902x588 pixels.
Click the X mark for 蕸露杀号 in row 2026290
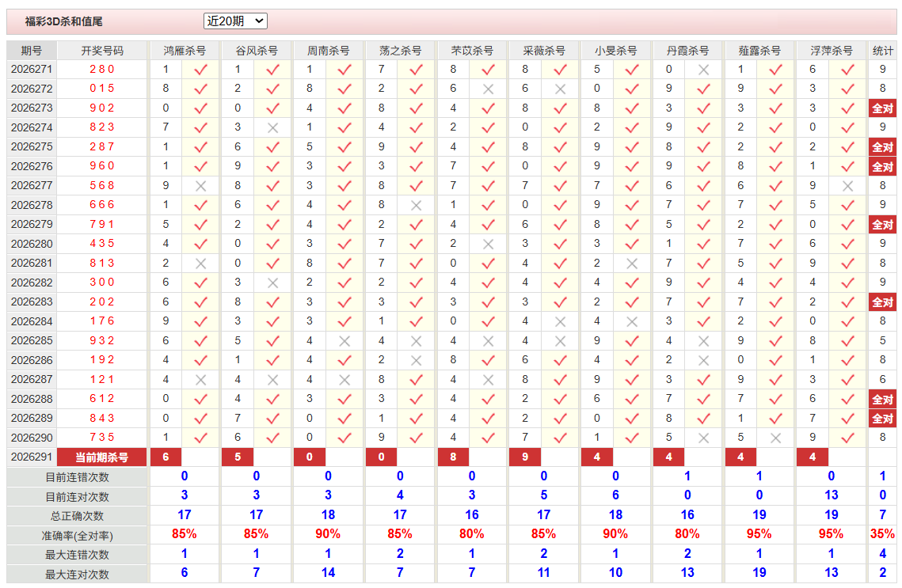tap(775, 438)
